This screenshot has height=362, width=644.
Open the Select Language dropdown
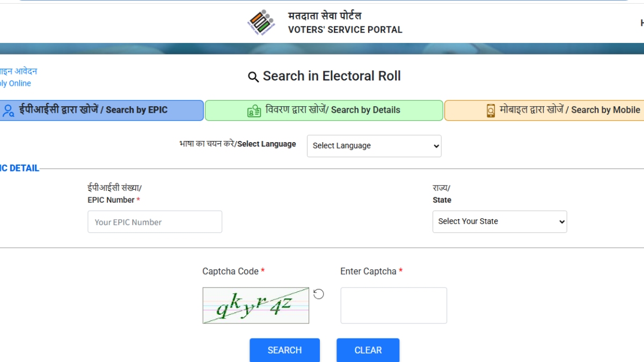(x=374, y=146)
